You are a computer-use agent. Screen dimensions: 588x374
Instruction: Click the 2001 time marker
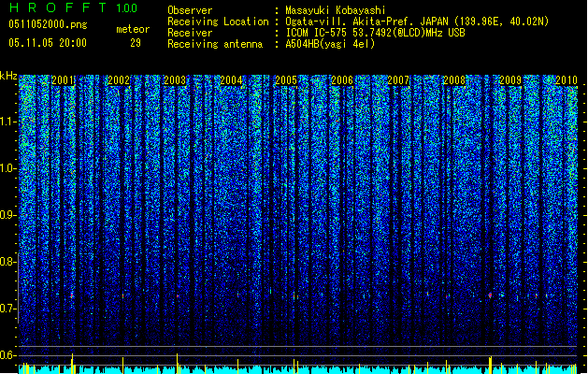click(63, 80)
